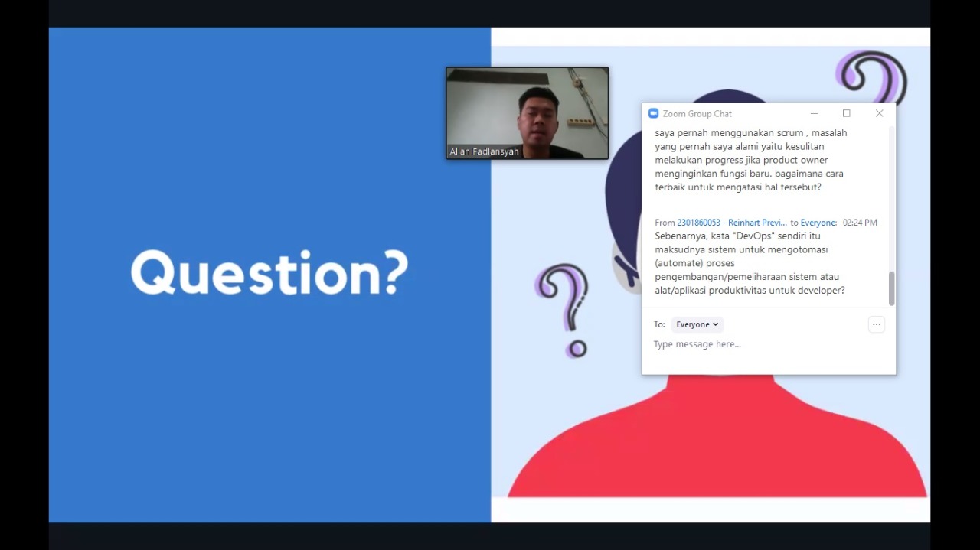Click the Type message here input field

pos(768,344)
